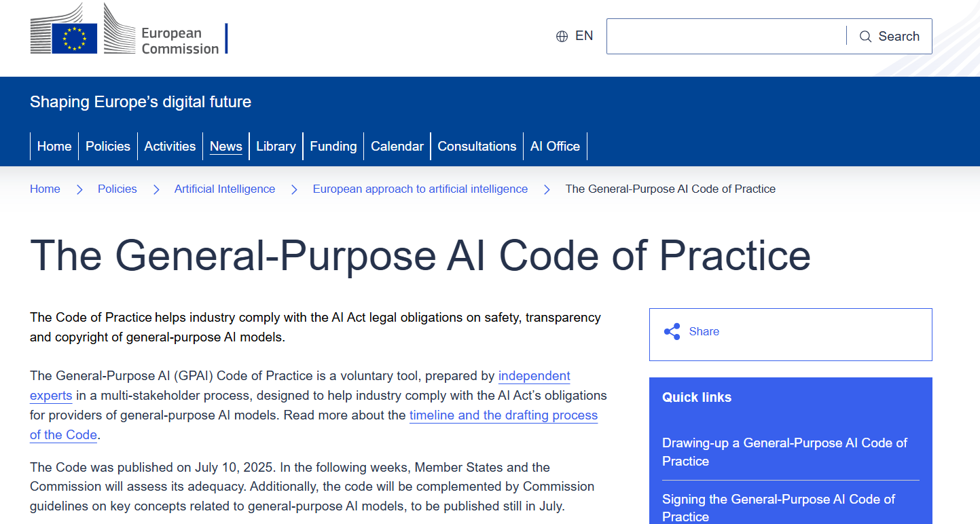The image size is (980, 524).
Task: Click 'European approach to artificial intelligence' breadcrumb
Action: 420,189
